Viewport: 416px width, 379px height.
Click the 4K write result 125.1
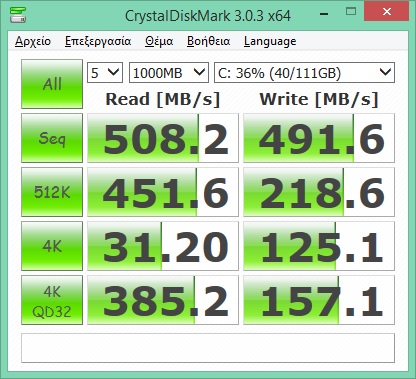point(319,246)
